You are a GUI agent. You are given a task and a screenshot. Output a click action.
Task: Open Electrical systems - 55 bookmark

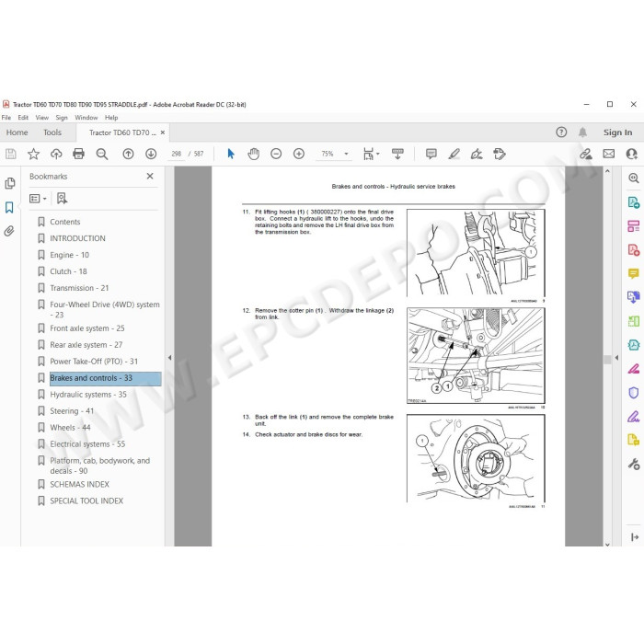click(87, 444)
